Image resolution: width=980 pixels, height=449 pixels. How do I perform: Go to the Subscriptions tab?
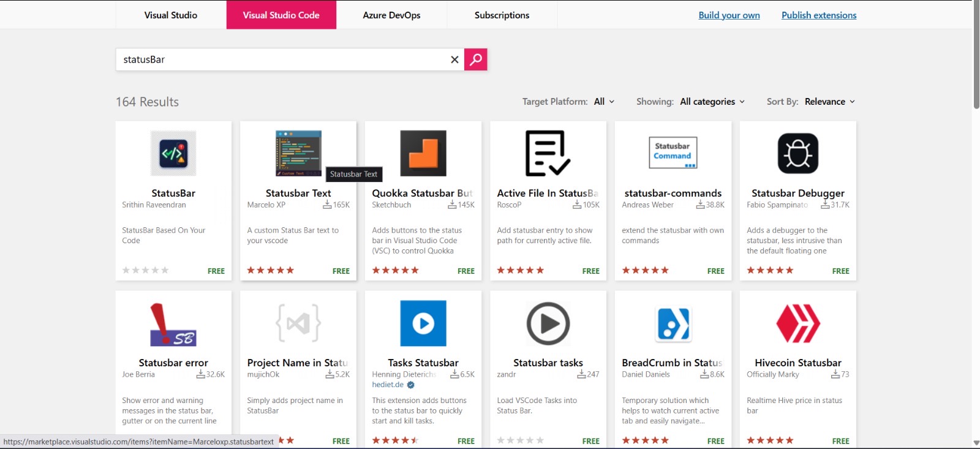(x=502, y=15)
